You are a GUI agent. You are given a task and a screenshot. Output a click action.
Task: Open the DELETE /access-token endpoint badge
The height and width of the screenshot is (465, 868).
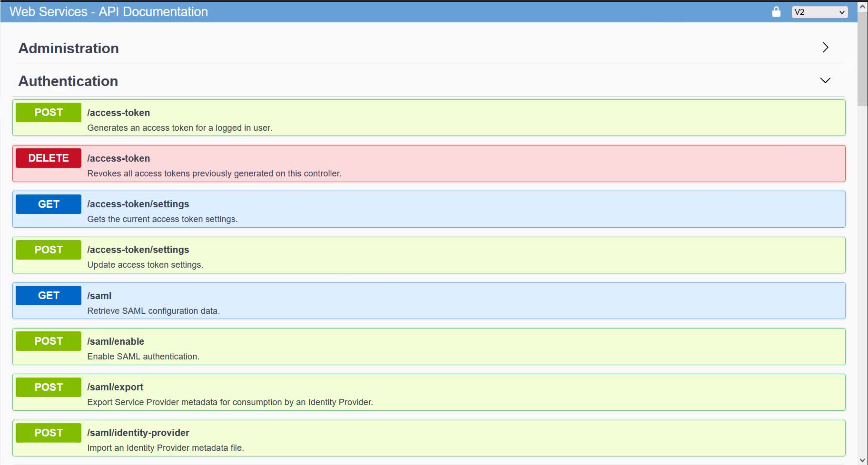49,158
